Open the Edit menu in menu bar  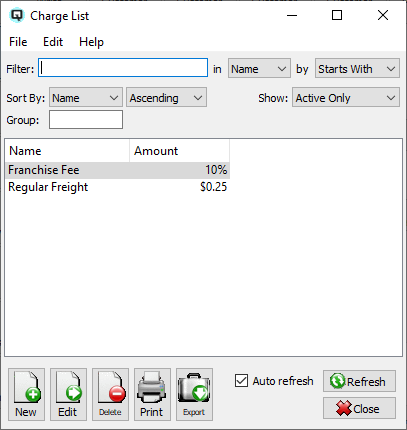(53, 42)
